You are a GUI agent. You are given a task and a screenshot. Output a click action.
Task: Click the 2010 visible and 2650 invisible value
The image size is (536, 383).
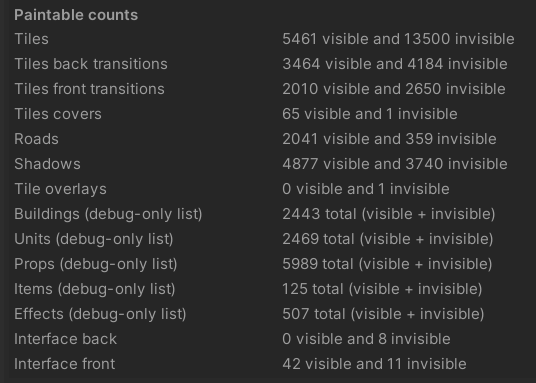tap(394, 89)
